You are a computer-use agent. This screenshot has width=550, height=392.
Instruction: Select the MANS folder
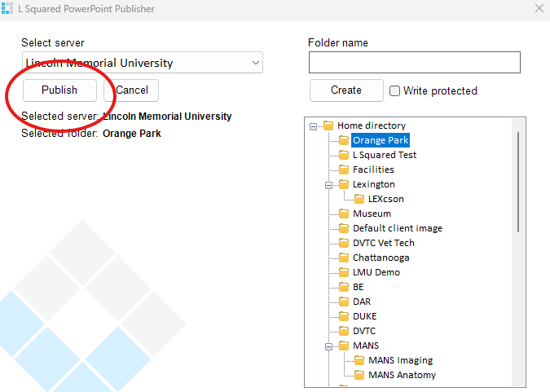[x=366, y=346]
